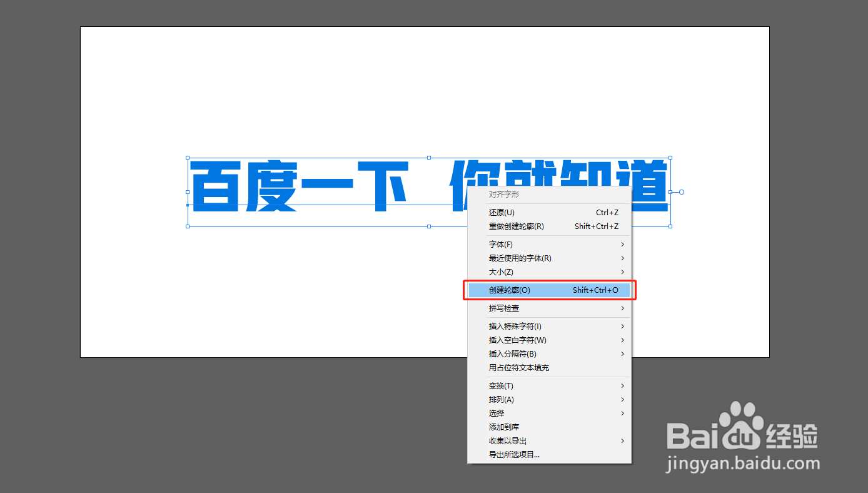This screenshot has width=868, height=493.
Task: Open the 字体(F) submenu
Action: (x=550, y=245)
